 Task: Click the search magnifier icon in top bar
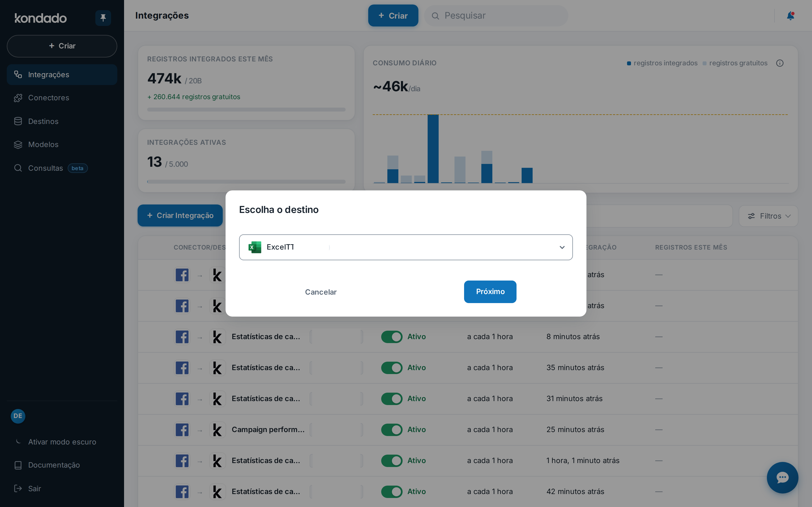435,16
